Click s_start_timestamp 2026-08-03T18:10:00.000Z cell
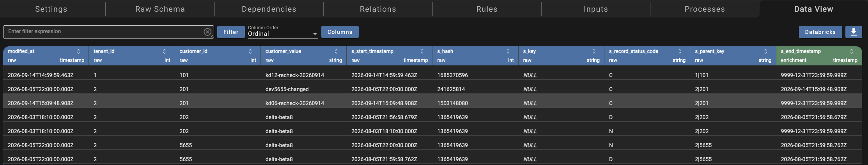 (x=384, y=131)
